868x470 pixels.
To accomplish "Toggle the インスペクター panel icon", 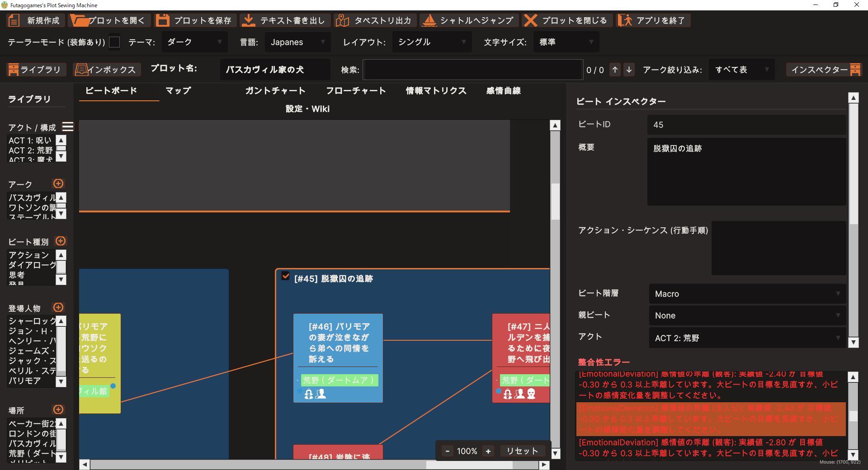I will tap(855, 70).
